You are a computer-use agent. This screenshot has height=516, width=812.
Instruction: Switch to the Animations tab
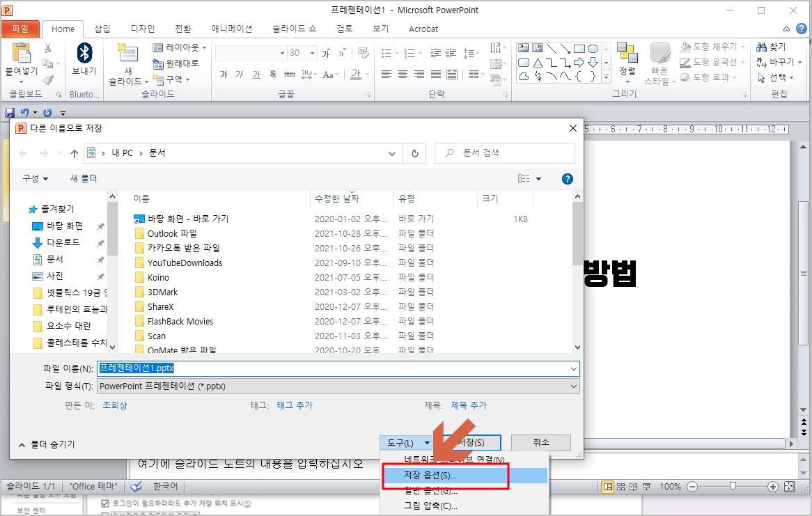click(x=231, y=29)
